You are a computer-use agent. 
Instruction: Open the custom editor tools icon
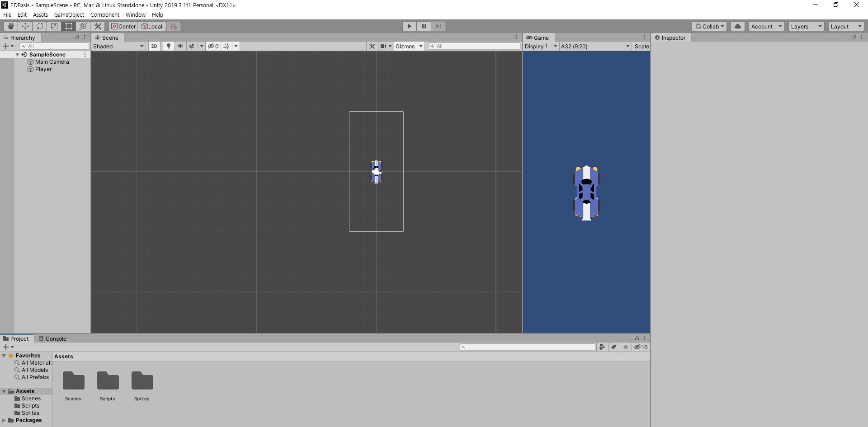[98, 26]
